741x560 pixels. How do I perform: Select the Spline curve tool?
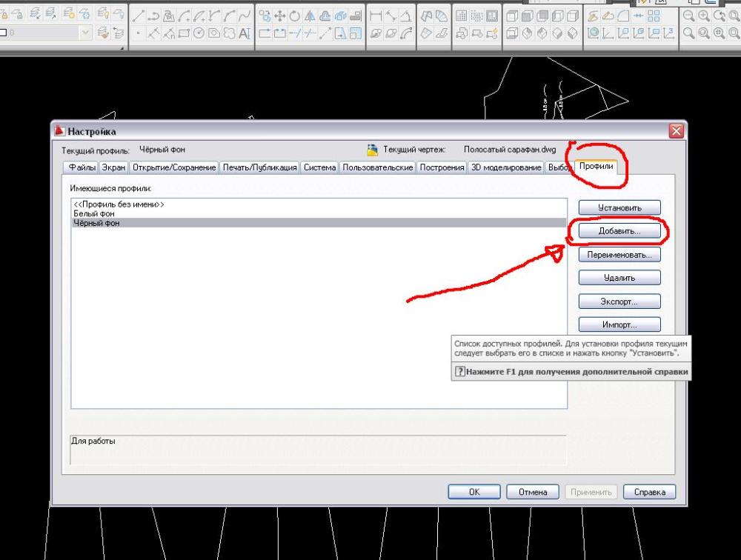click(x=245, y=16)
